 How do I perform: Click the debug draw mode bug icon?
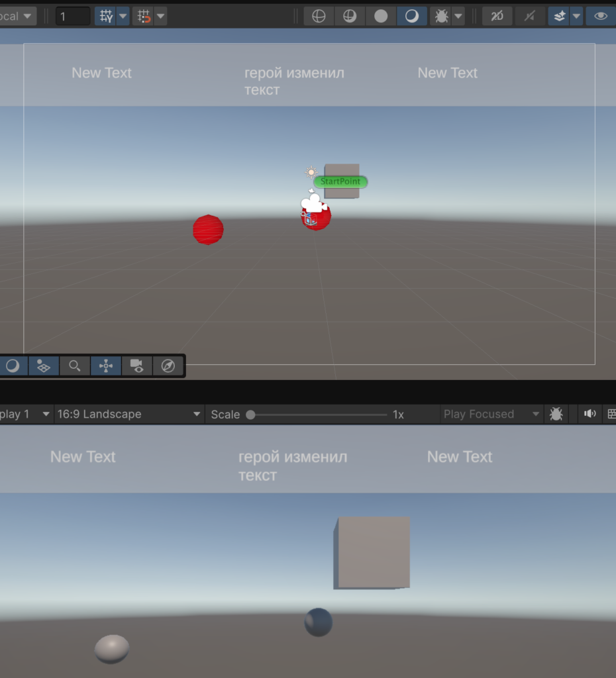(441, 17)
